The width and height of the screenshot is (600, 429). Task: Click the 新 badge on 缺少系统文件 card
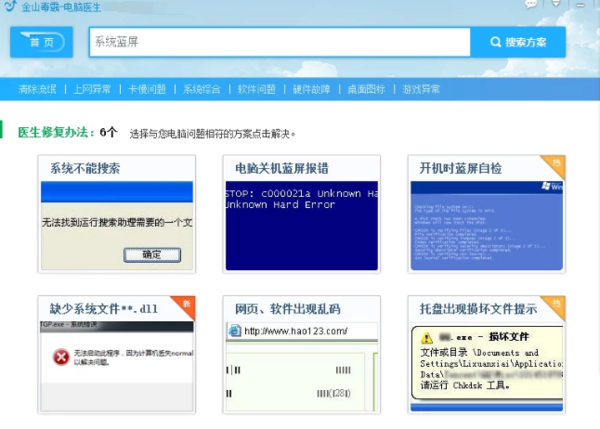tap(186, 303)
